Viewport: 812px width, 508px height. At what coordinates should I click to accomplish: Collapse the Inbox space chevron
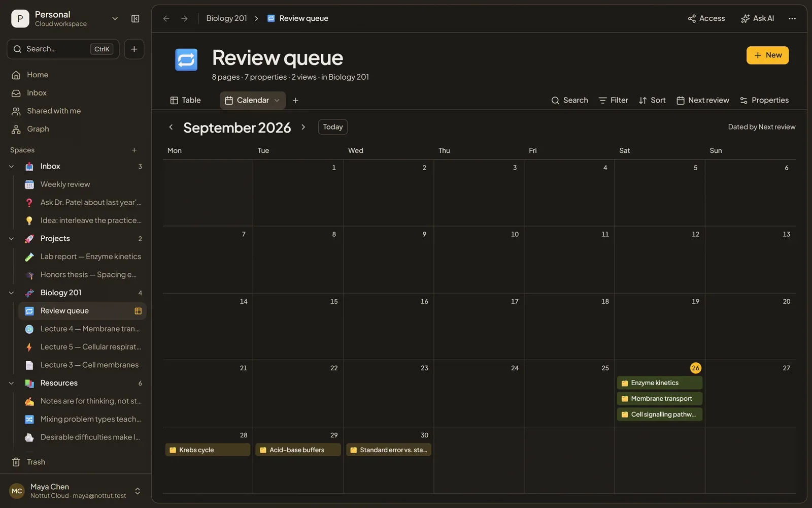tap(12, 166)
